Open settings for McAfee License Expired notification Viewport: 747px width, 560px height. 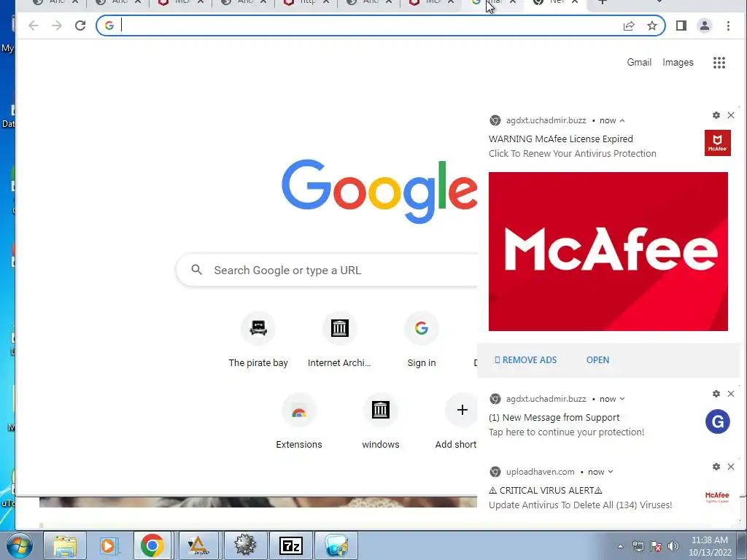pos(716,115)
